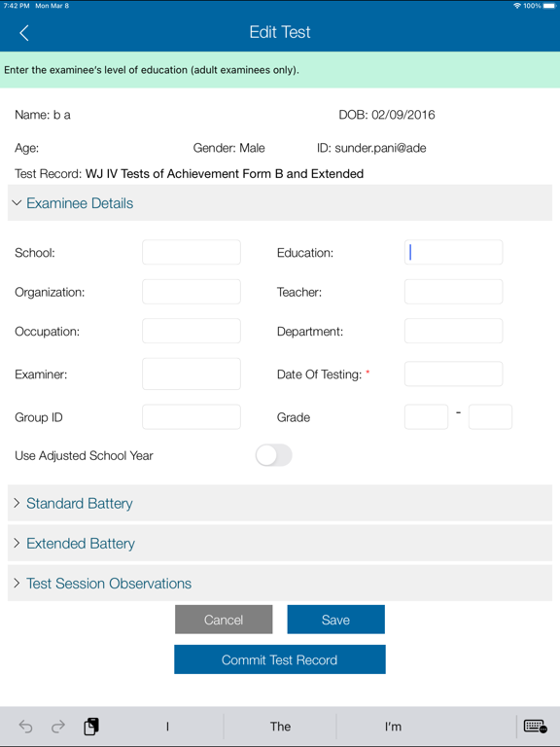Viewport: 560px width, 747px height.
Task: Tap the Wi-Fi icon in status bar
Action: tap(517, 6)
